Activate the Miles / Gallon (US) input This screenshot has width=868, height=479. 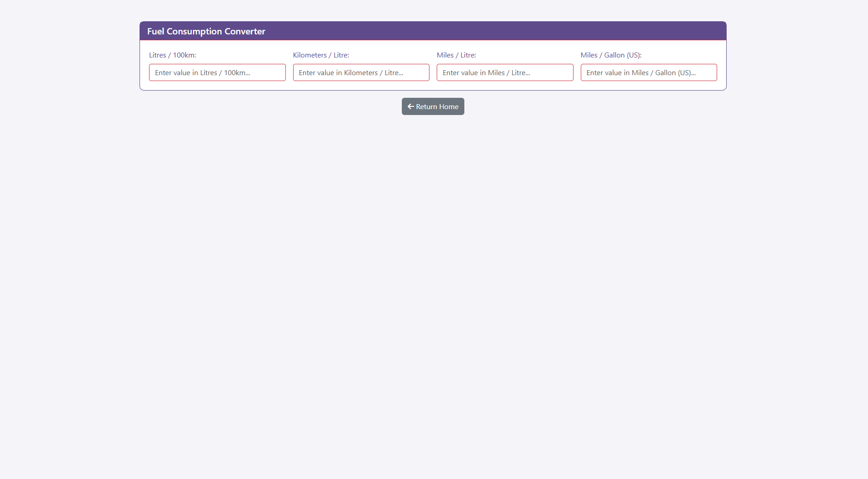pos(648,72)
